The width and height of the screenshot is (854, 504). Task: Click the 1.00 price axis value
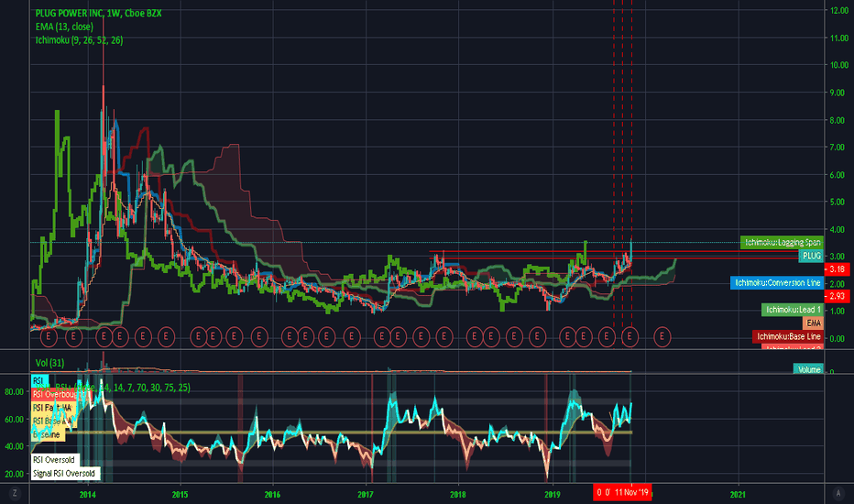(838, 311)
